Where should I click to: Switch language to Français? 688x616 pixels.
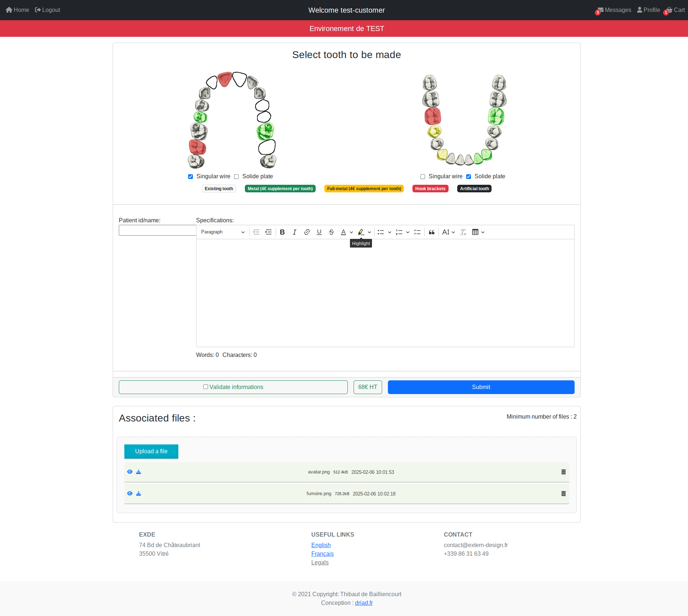tap(323, 554)
